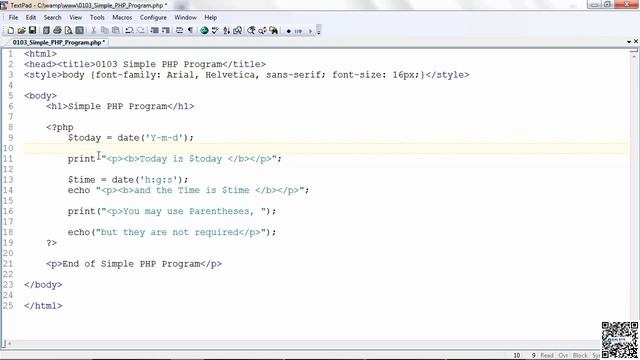The image size is (640, 360).
Task: Click the macro playback arrow icon
Action: tap(310, 31)
